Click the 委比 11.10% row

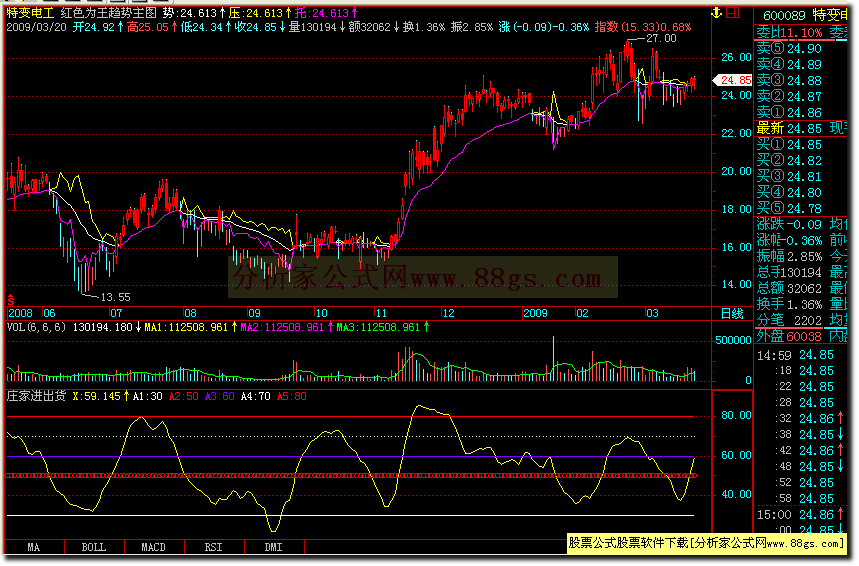pos(789,32)
